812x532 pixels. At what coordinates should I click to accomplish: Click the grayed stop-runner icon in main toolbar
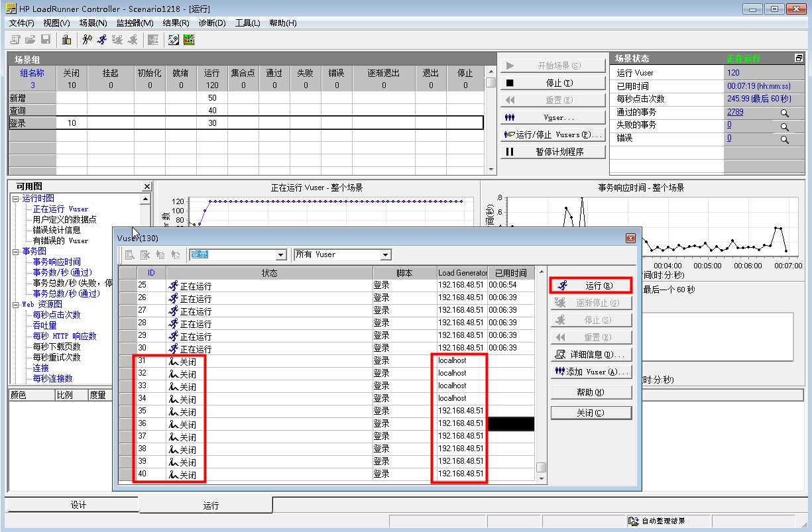[133, 40]
